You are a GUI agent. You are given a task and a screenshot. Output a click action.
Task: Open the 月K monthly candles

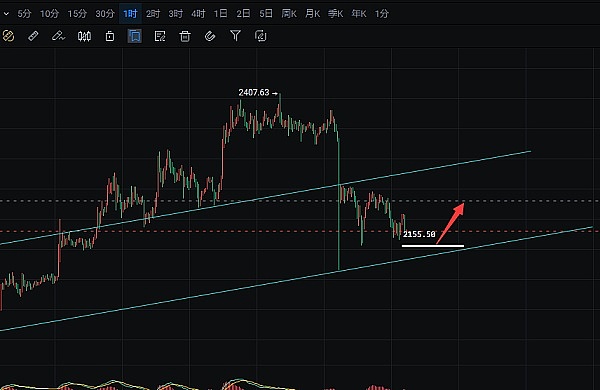pyautogui.click(x=313, y=14)
